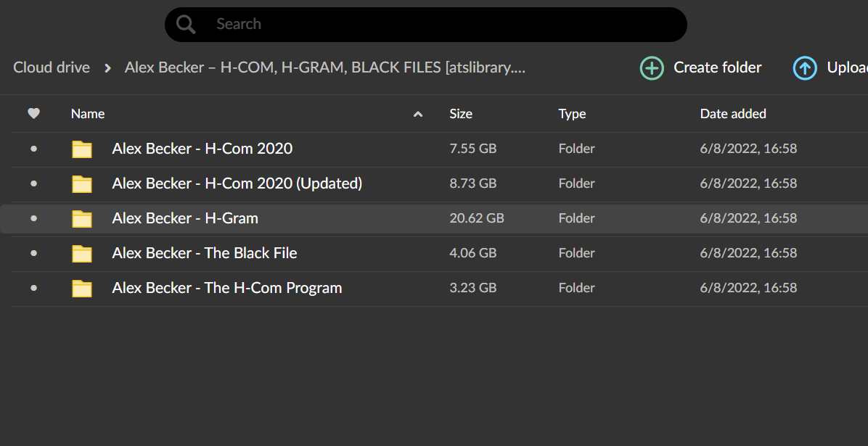Select "Alex Becker - H-Com 2020" name

point(202,148)
